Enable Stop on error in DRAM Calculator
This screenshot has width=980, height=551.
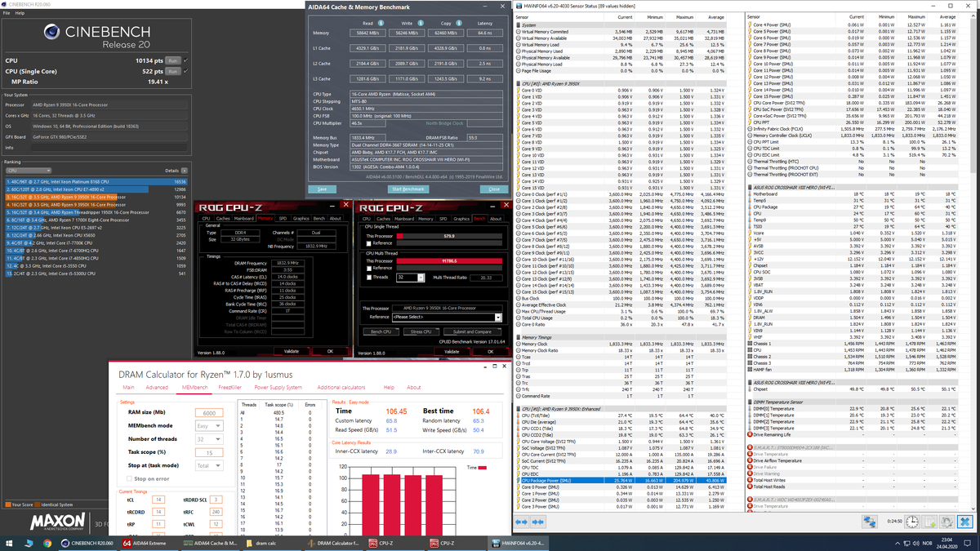128,478
